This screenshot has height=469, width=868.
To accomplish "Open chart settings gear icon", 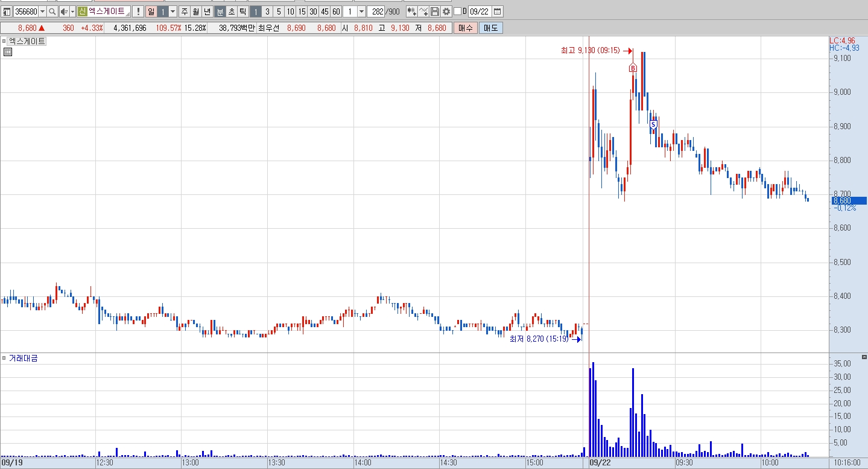I will [x=446, y=11].
